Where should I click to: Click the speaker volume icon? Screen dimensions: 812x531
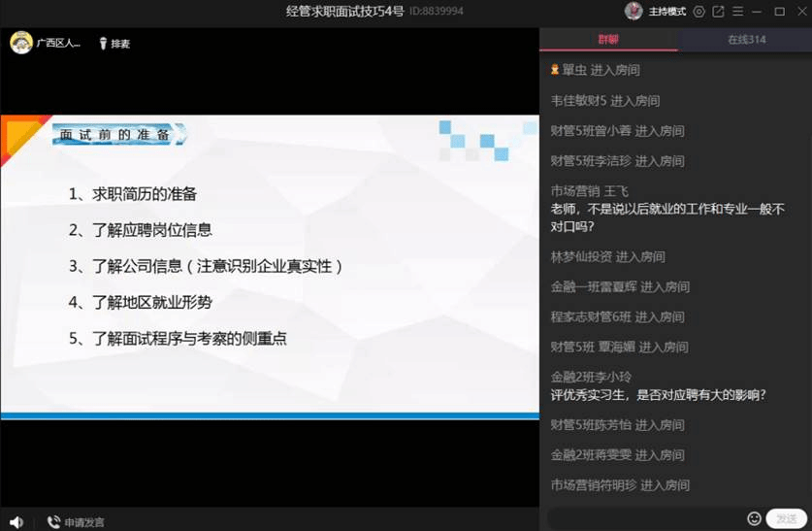16,522
